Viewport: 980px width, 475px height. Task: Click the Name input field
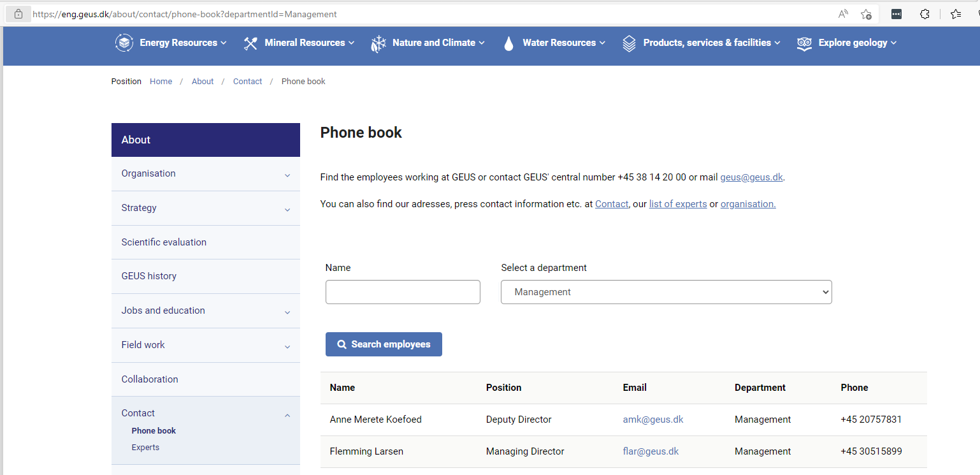[x=403, y=292]
